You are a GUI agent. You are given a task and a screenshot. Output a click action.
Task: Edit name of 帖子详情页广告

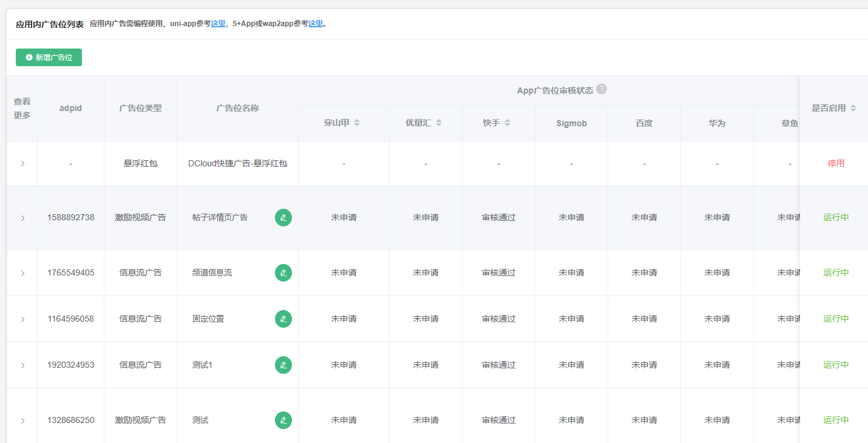coord(283,217)
